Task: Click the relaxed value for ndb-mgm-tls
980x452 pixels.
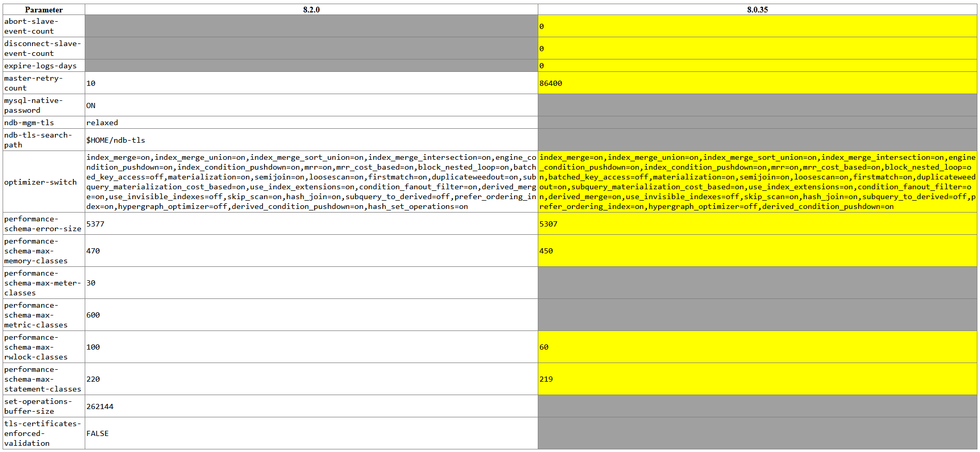Action: [102, 123]
